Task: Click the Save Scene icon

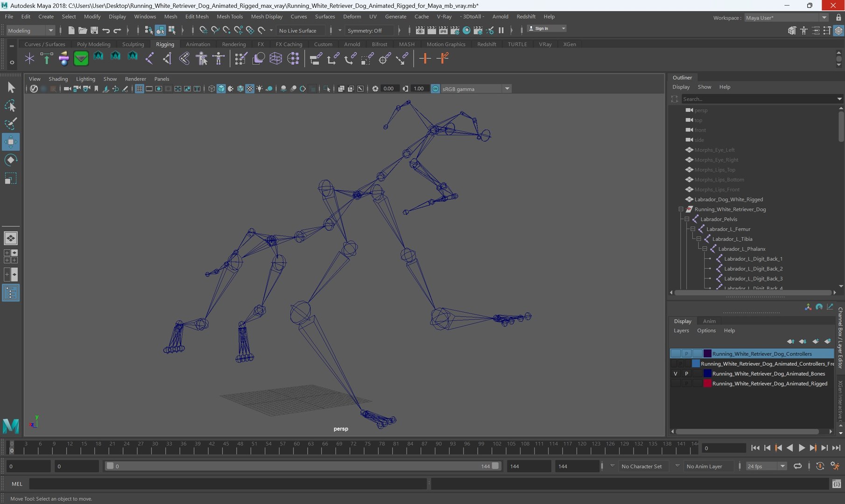Action: click(94, 30)
